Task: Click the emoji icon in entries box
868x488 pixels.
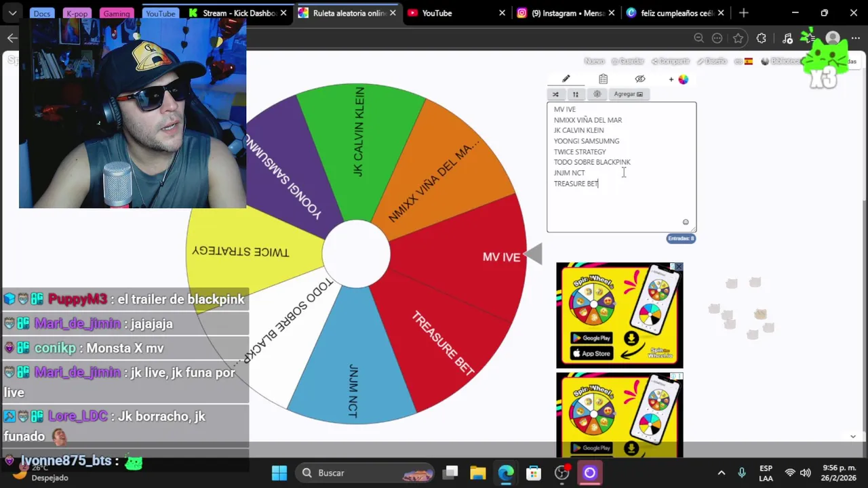Action: (x=686, y=222)
